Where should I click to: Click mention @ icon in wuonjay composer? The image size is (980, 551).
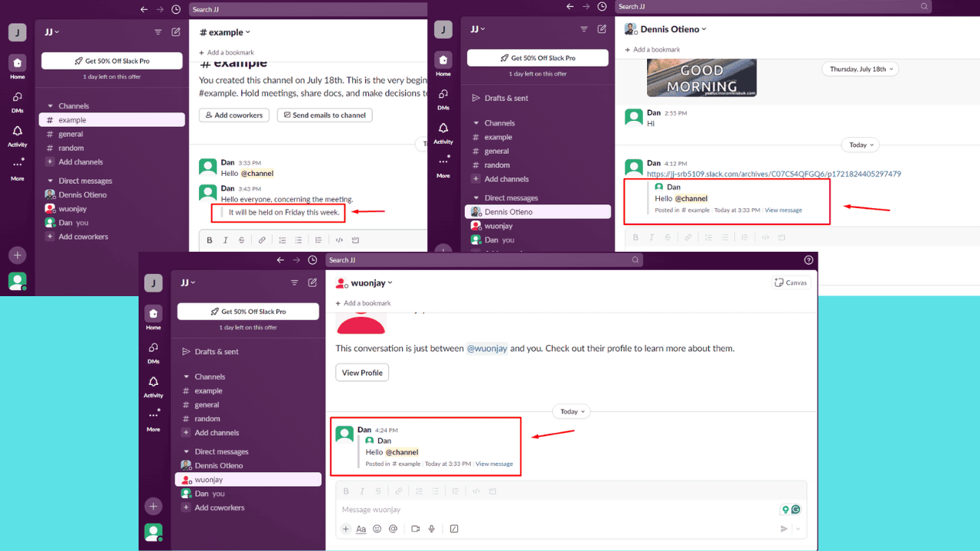[393, 529]
